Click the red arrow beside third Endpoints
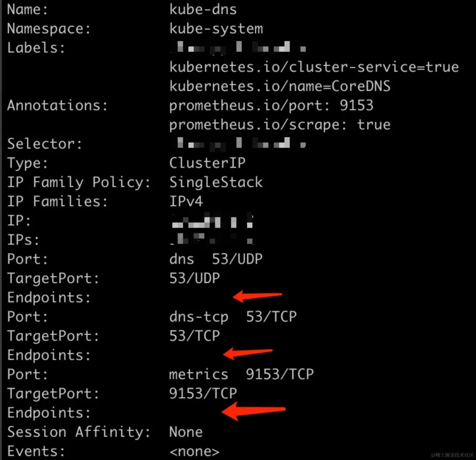Image resolution: width=476 pixels, height=460 pixels. tap(254, 411)
